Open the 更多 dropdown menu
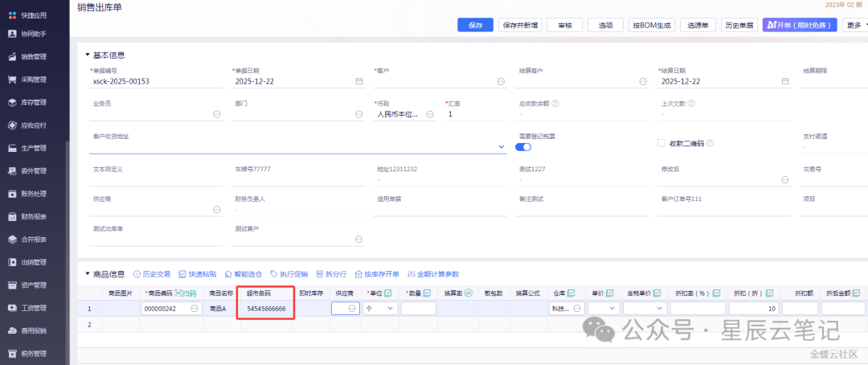 855,25
